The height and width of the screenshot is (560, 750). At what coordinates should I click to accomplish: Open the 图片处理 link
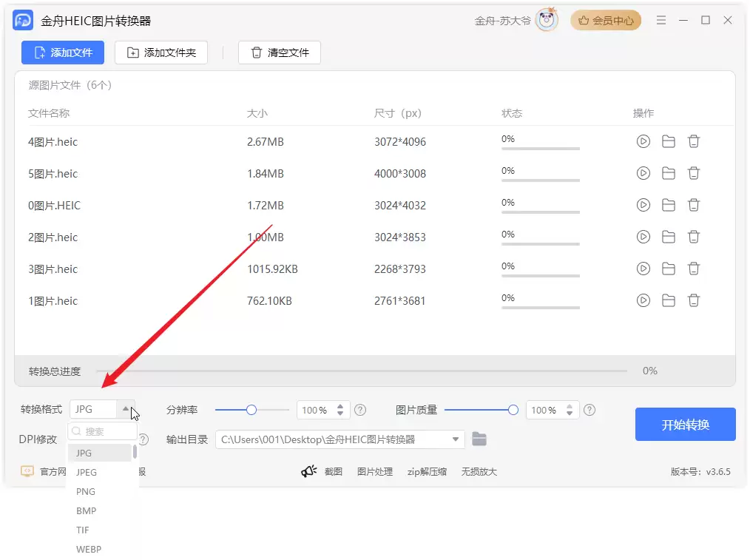pyautogui.click(x=375, y=471)
